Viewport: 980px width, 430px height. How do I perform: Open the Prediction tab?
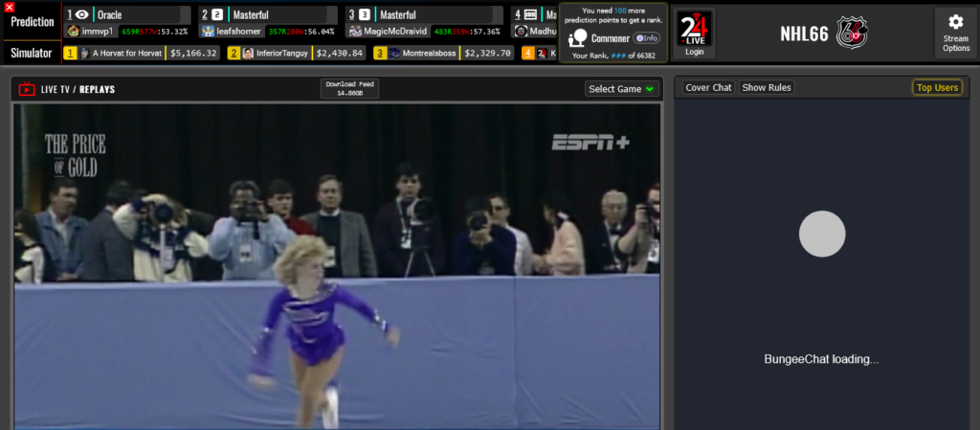[x=33, y=21]
